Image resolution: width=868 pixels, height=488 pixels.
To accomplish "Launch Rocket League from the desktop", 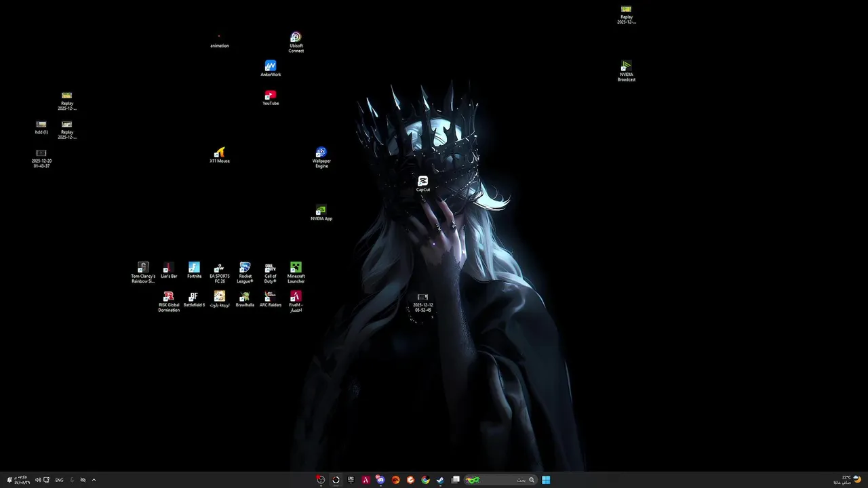I will point(245,272).
